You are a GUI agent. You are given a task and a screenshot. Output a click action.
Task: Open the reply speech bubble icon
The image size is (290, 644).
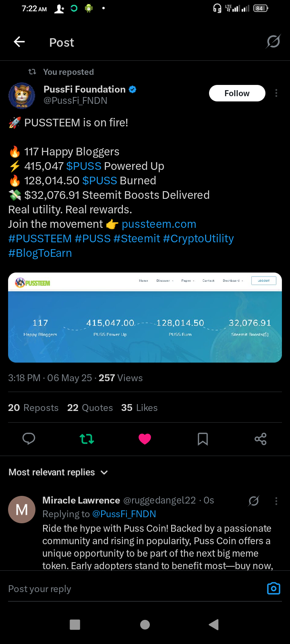click(x=29, y=439)
